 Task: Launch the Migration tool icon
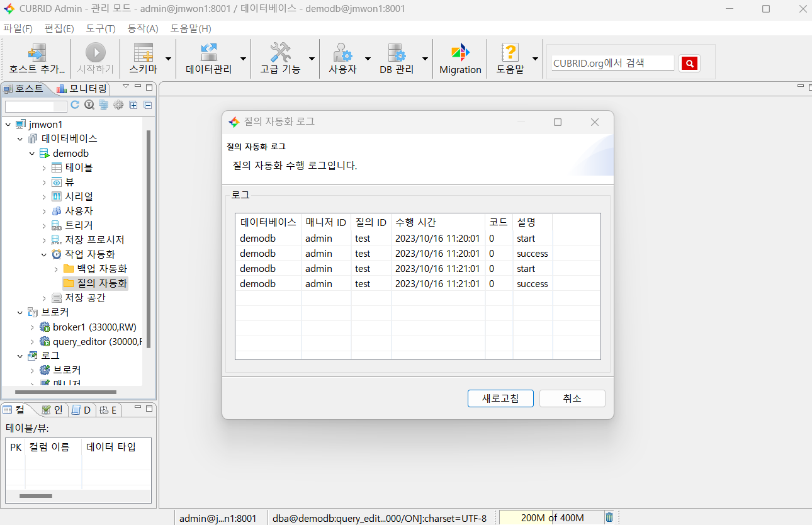[x=460, y=53]
